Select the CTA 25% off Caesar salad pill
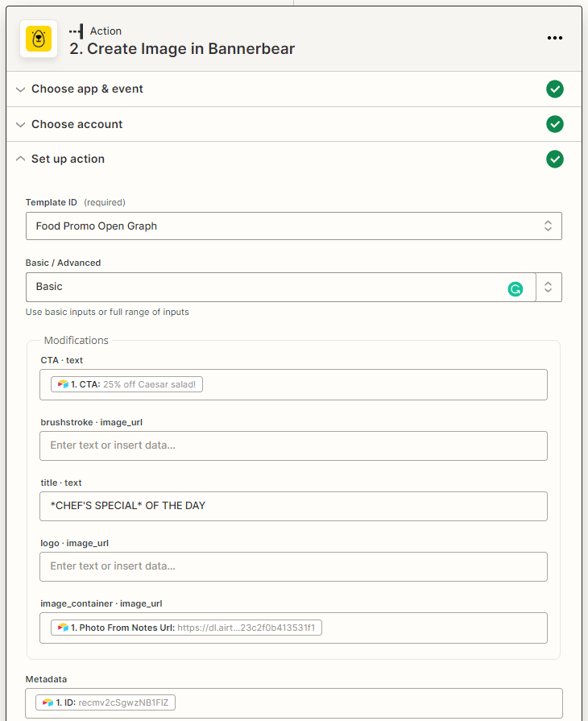The width and height of the screenshot is (588, 721). (126, 384)
